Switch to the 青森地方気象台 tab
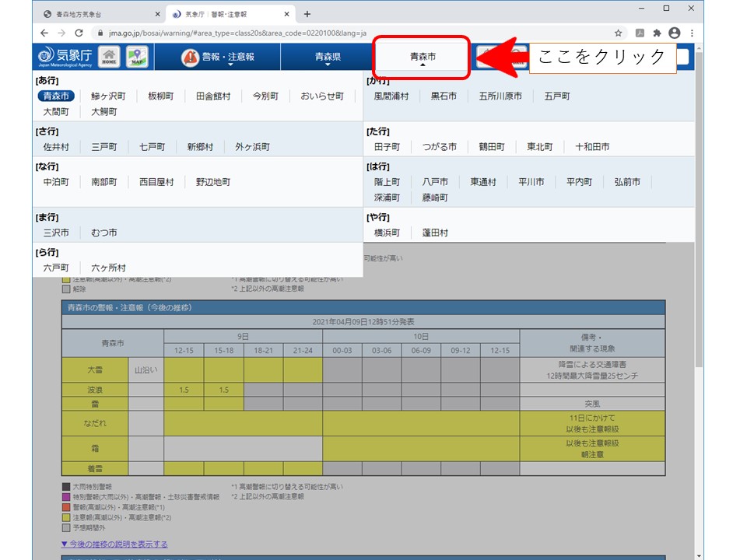747x560 pixels. (x=101, y=14)
